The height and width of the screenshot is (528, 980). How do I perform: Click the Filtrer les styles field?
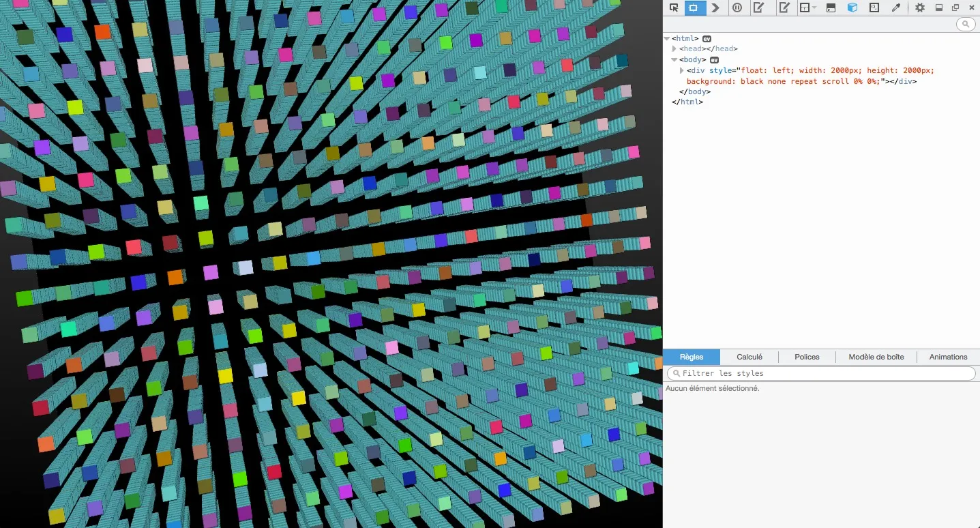pyautogui.click(x=821, y=373)
